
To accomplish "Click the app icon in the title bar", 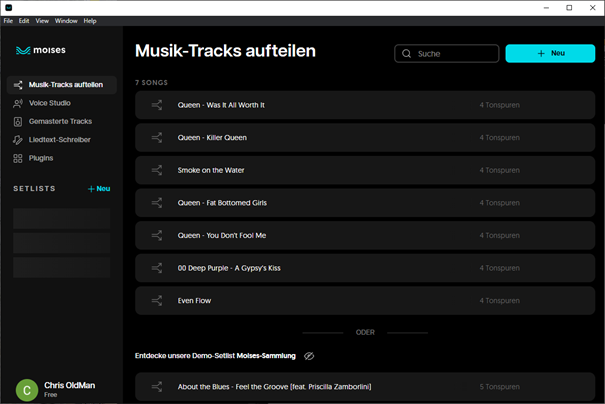I will (x=8, y=8).
